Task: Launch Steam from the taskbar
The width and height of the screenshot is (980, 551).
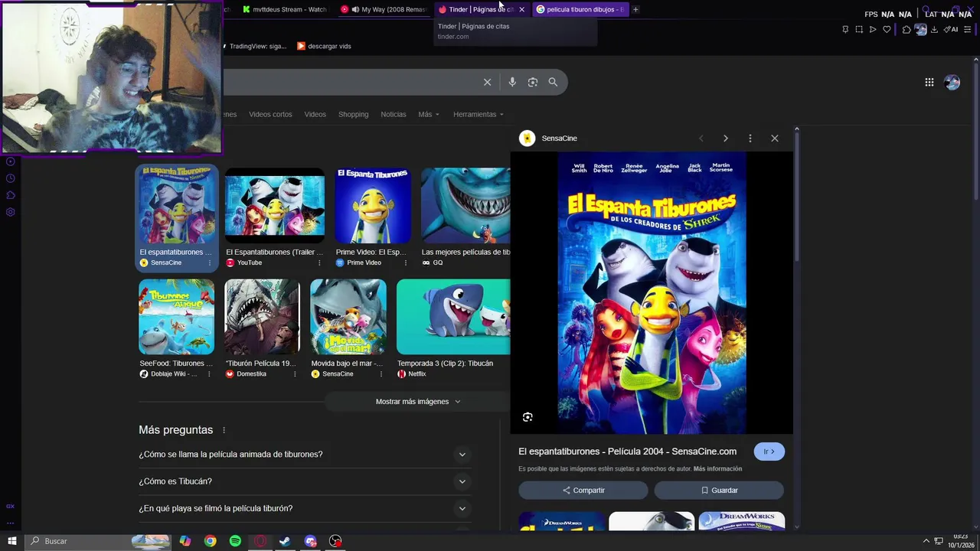Action: 285,541
